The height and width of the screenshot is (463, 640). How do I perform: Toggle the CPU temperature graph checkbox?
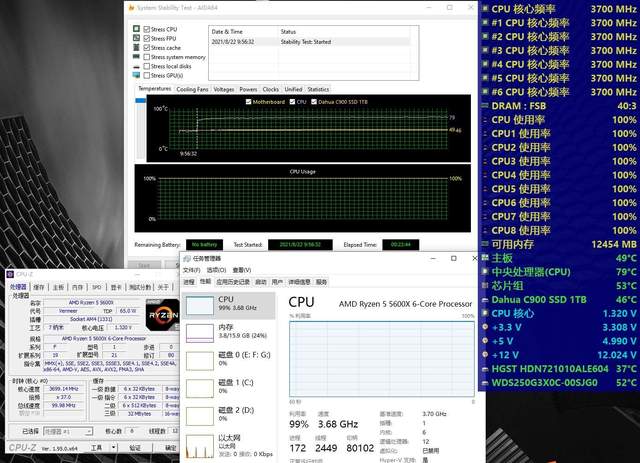[292, 102]
